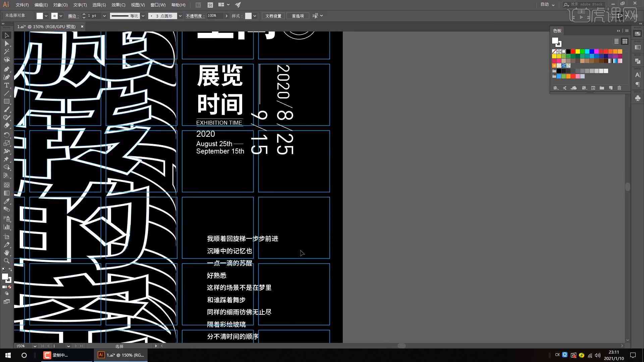Screen dimensions: 644x362
Task: Click the 首选项 button
Action: tap(298, 16)
